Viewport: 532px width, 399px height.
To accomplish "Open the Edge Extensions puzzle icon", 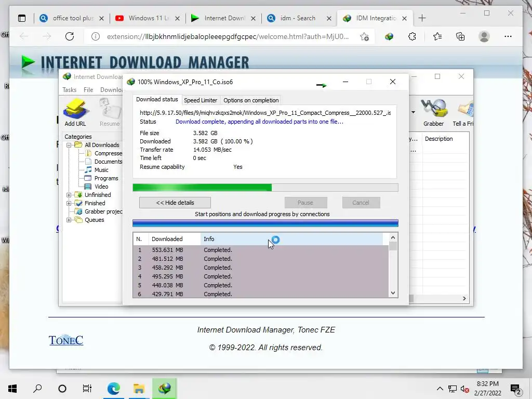I will pos(412,37).
